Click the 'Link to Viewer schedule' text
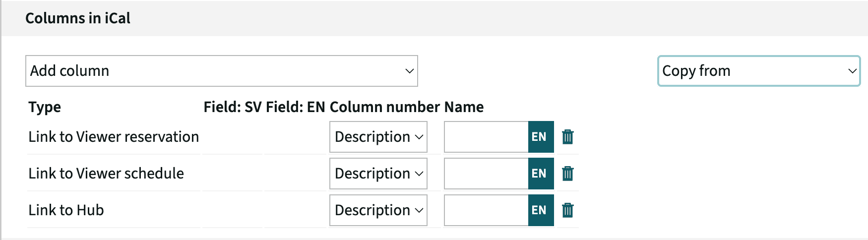This screenshot has height=240, width=868. (106, 174)
